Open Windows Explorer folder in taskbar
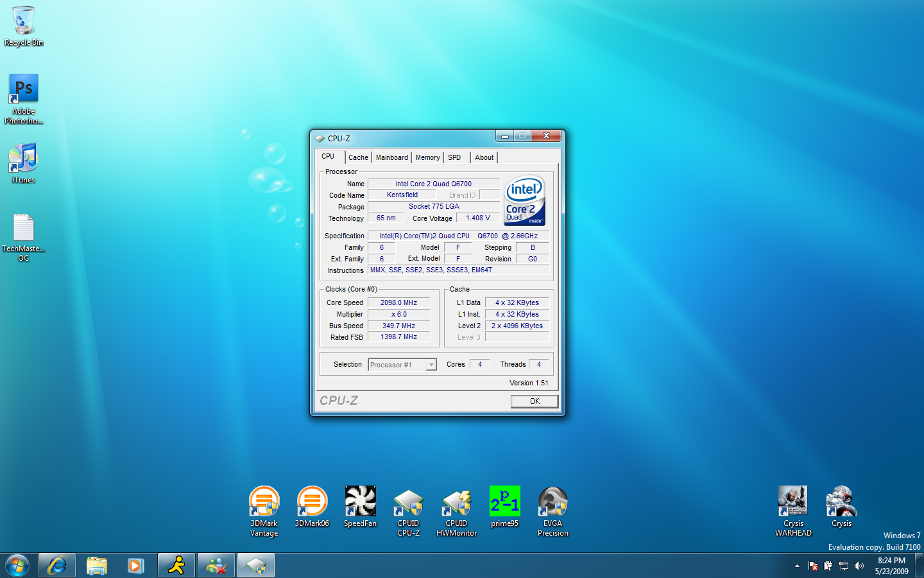 tap(96, 566)
